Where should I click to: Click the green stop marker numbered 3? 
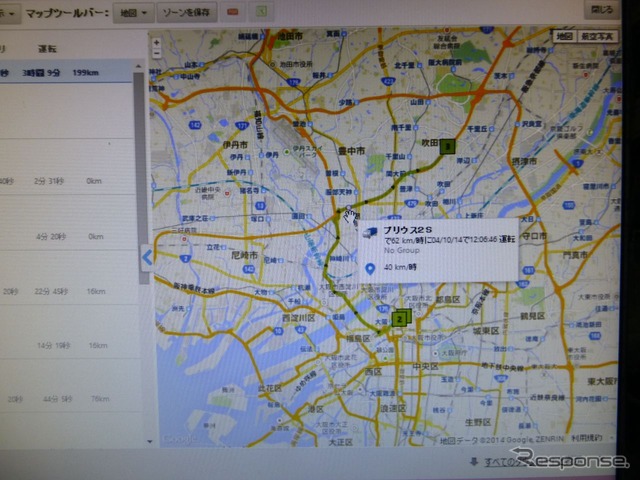448,146
